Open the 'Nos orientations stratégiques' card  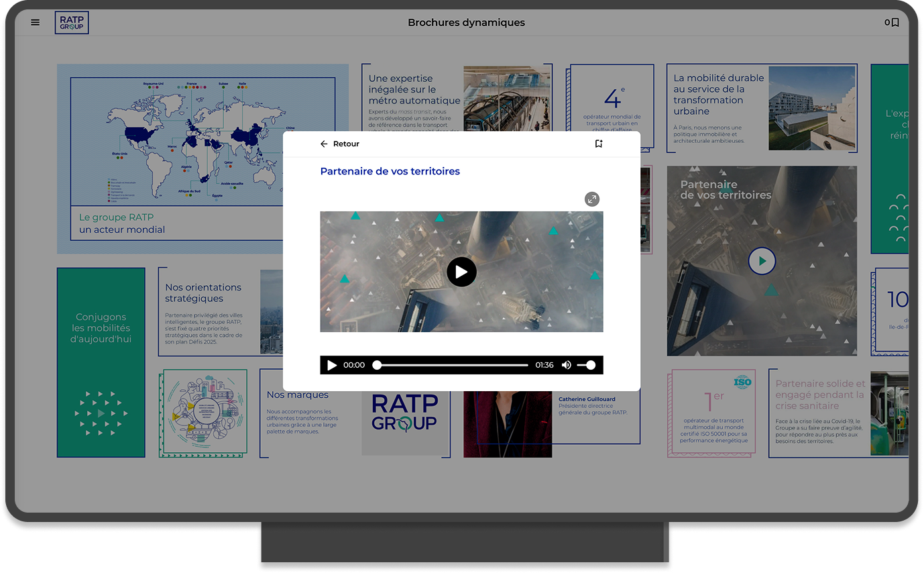click(x=221, y=311)
